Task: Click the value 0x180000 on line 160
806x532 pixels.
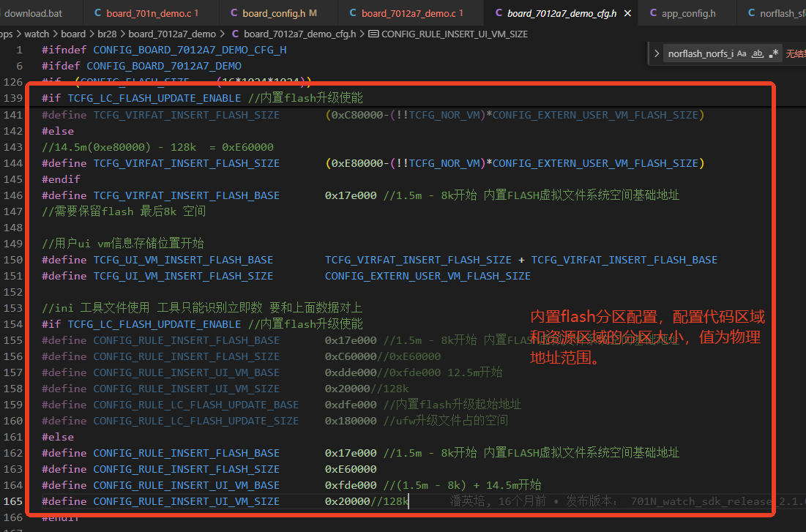Action: [351, 421]
